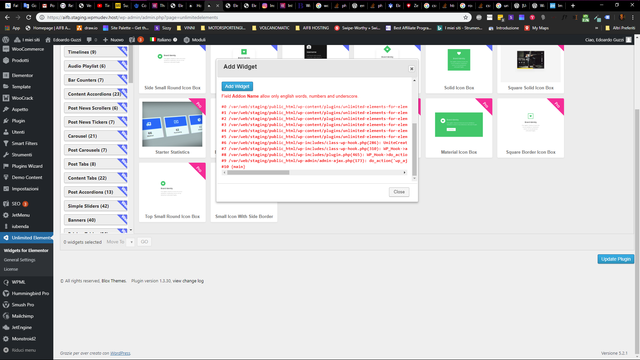The image size is (640, 360).
Task: Click the Mailchimp sidebar icon
Action: pos(6,316)
